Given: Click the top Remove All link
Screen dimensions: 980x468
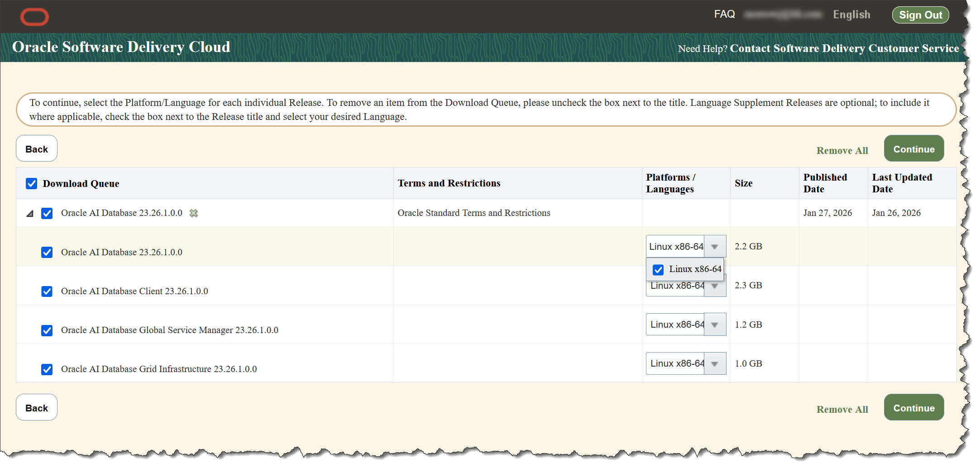Looking at the screenshot, I should pos(842,151).
